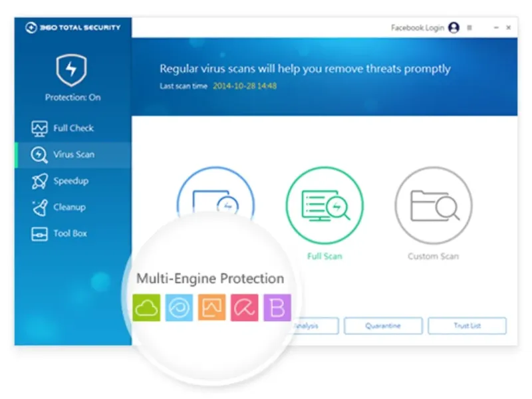Screen dimensions: 532x399
Task: Click the Full Check monitor icon
Action: [39, 128]
